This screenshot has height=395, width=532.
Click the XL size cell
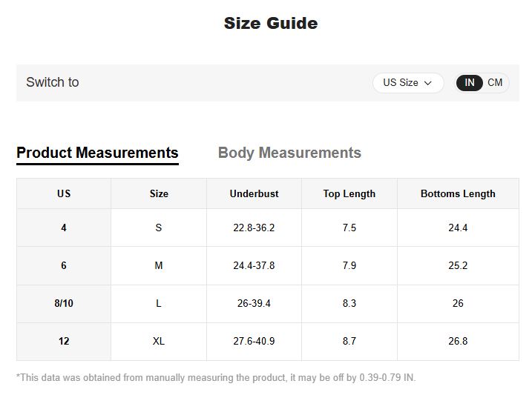(159, 341)
